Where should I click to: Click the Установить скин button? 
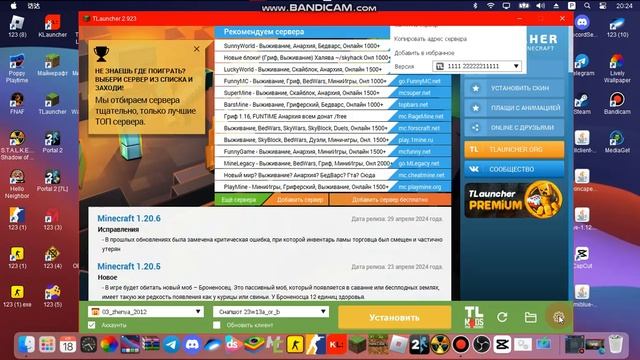[x=514, y=88]
